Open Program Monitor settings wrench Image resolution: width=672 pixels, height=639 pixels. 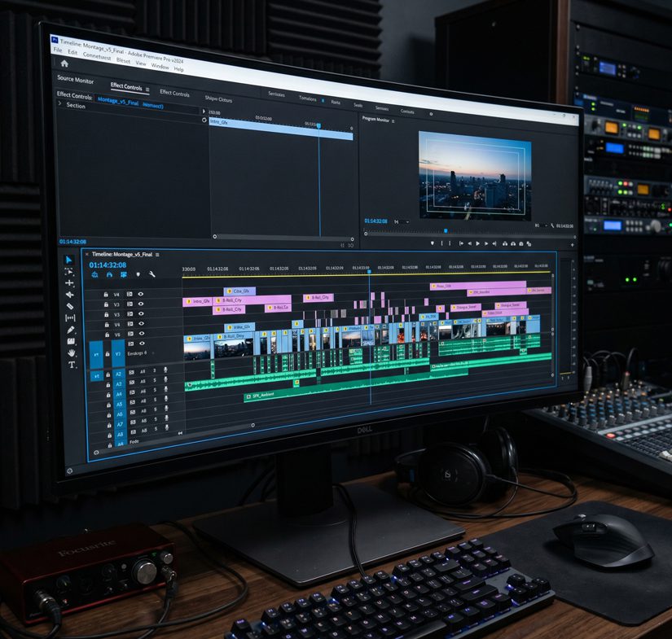click(552, 225)
